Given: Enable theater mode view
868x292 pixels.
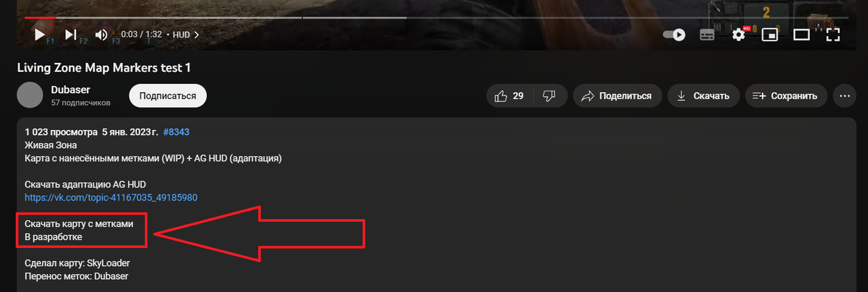Looking at the screenshot, I should click(802, 35).
